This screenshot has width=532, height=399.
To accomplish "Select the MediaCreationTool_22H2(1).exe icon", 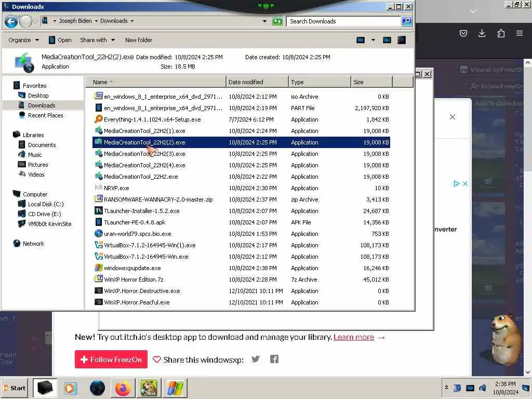I will 98,130.
